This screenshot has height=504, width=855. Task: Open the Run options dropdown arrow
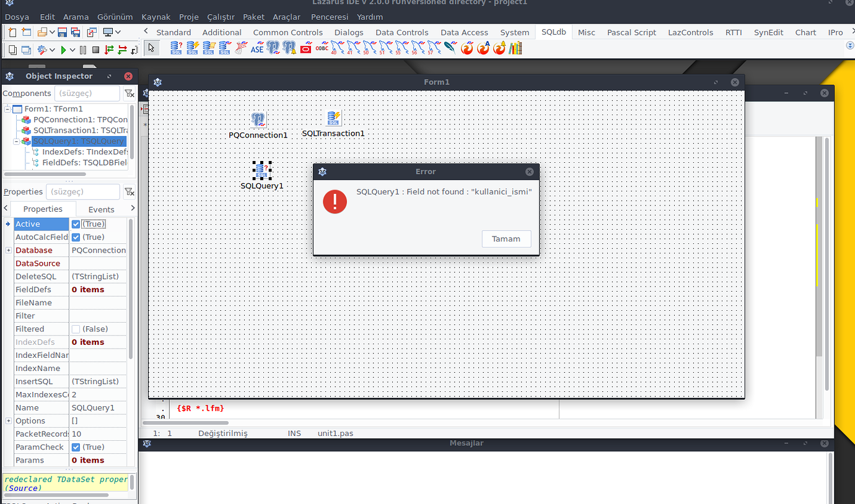[x=72, y=50]
